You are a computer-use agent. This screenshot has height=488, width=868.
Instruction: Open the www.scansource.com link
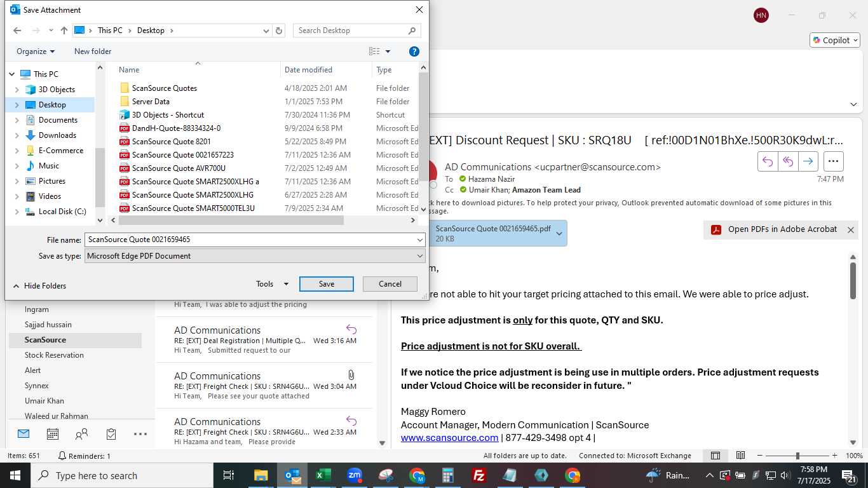[449, 438]
